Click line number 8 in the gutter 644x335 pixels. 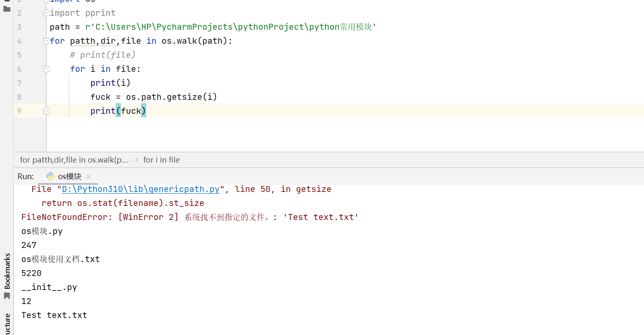click(x=19, y=97)
